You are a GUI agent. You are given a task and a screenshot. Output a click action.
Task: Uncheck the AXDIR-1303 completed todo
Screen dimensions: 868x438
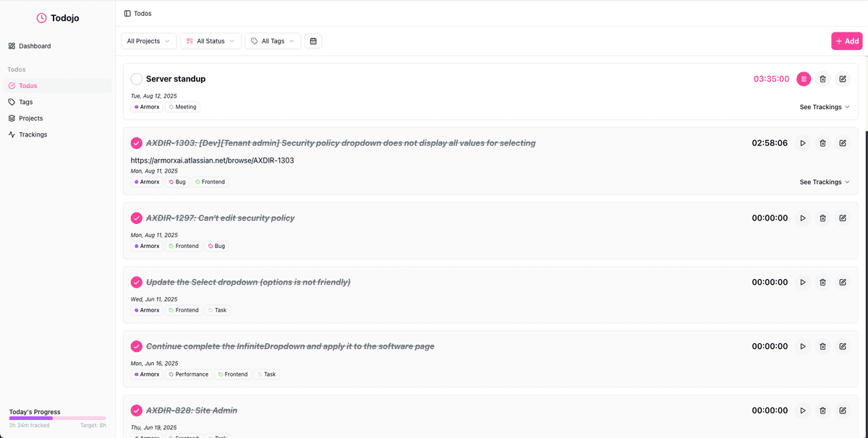click(x=137, y=143)
